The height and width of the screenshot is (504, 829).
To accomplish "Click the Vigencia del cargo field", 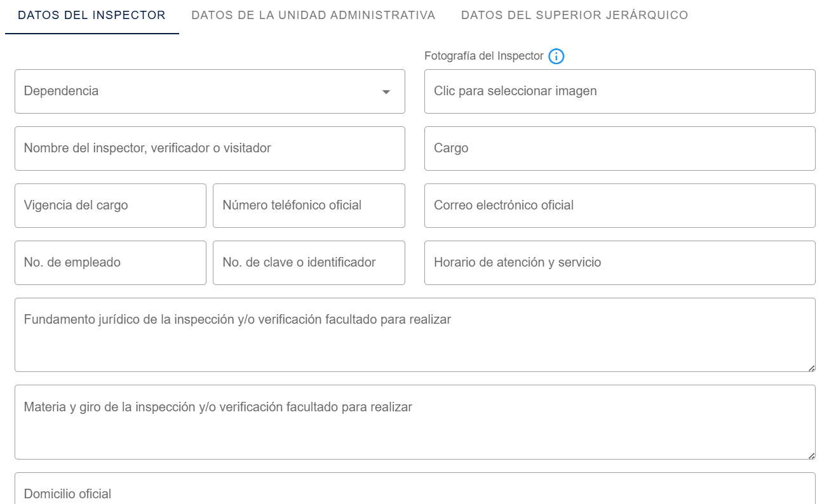I will 111,206.
